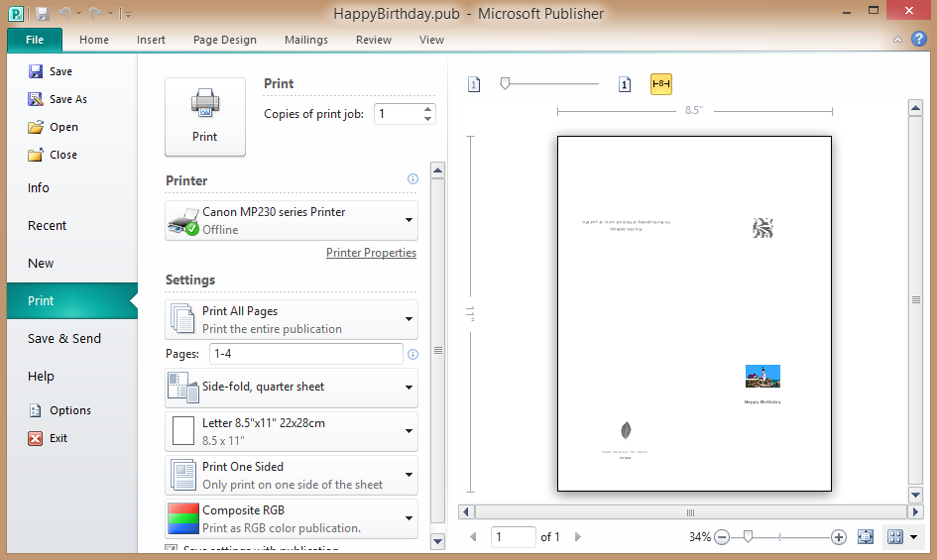Click the Publisher app icon in title bar
Viewport: 937px width, 560px height.
[16, 13]
